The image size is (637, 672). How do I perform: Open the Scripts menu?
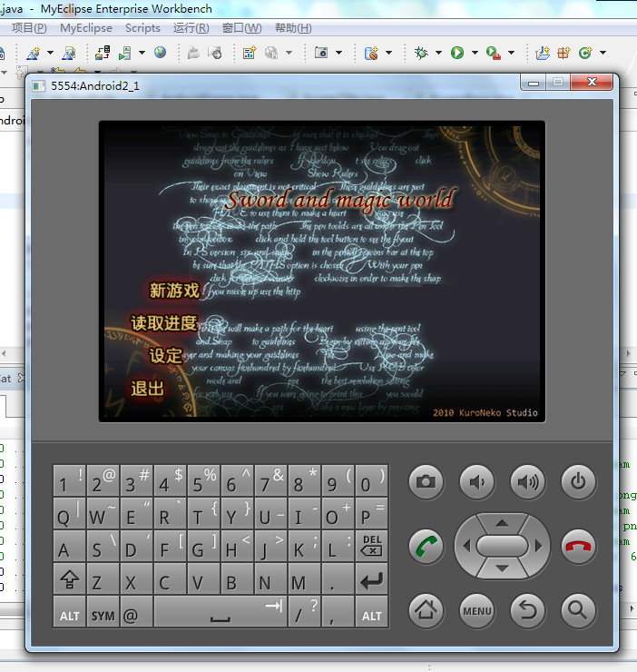click(x=142, y=28)
